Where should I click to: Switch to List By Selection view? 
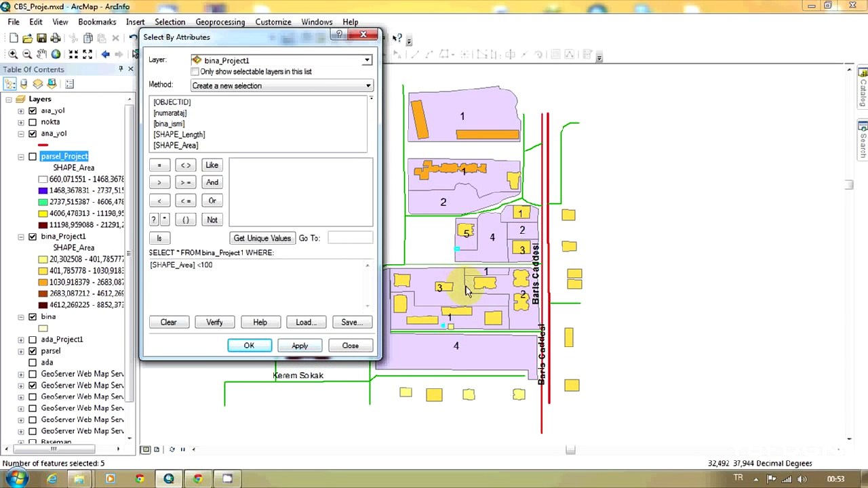pos(52,84)
